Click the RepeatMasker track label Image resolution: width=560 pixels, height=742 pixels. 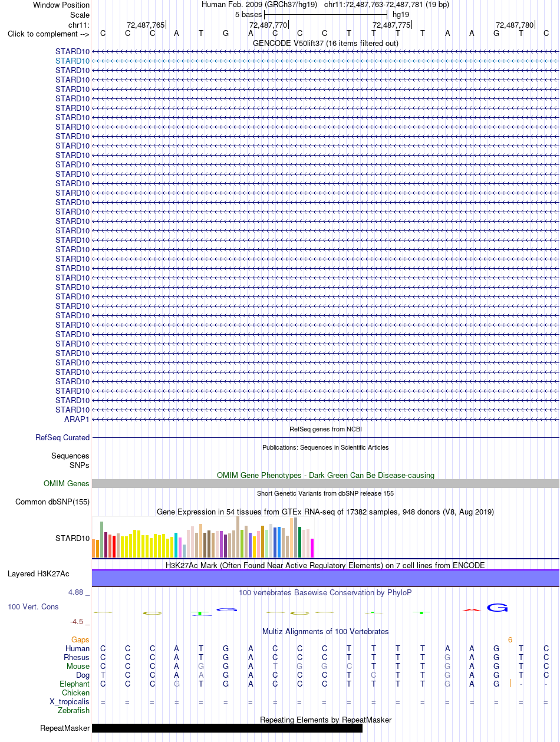65,728
